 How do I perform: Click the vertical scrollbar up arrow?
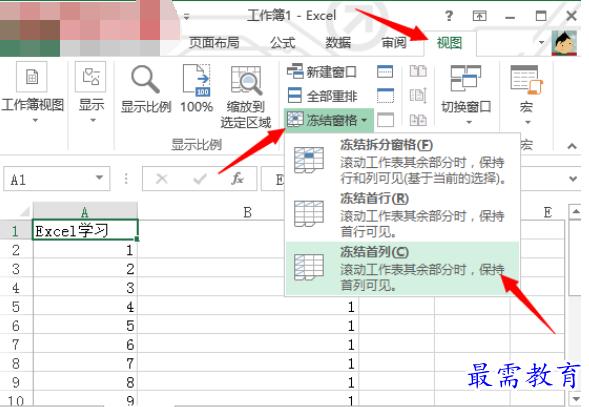coord(575,212)
